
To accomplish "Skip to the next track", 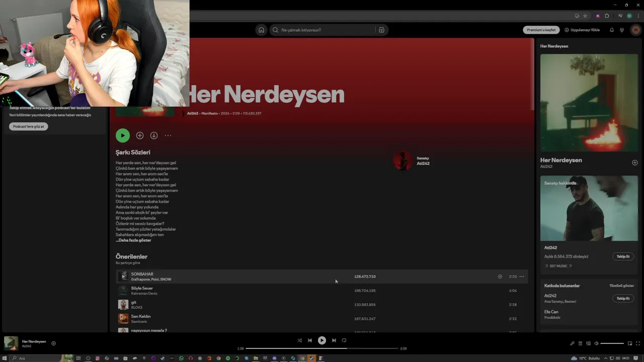I will [334, 340].
